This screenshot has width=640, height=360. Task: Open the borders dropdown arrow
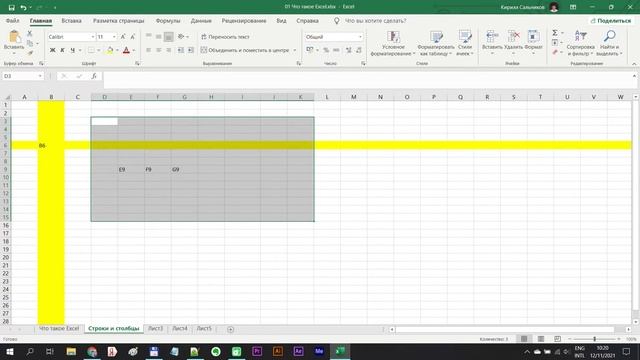[98, 50]
